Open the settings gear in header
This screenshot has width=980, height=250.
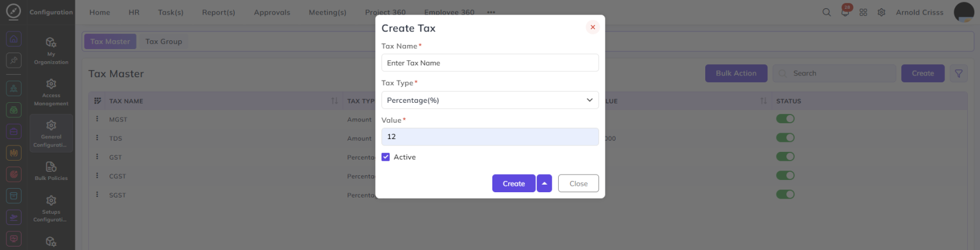click(x=881, y=12)
